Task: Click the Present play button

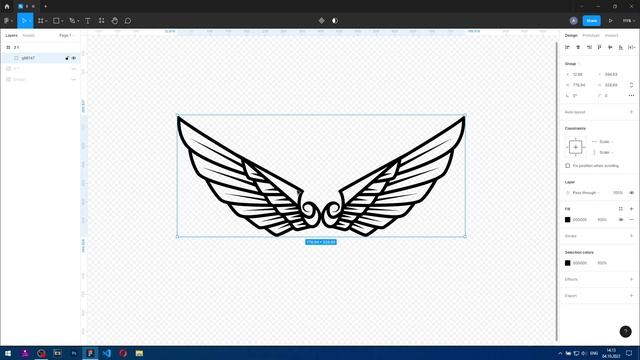Action: pyautogui.click(x=611, y=20)
